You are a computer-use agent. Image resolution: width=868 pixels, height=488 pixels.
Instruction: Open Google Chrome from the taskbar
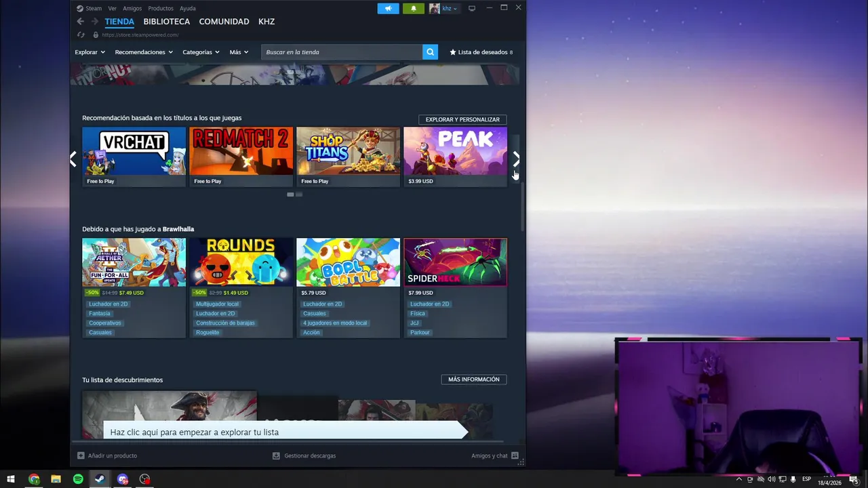pyautogui.click(x=34, y=479)
